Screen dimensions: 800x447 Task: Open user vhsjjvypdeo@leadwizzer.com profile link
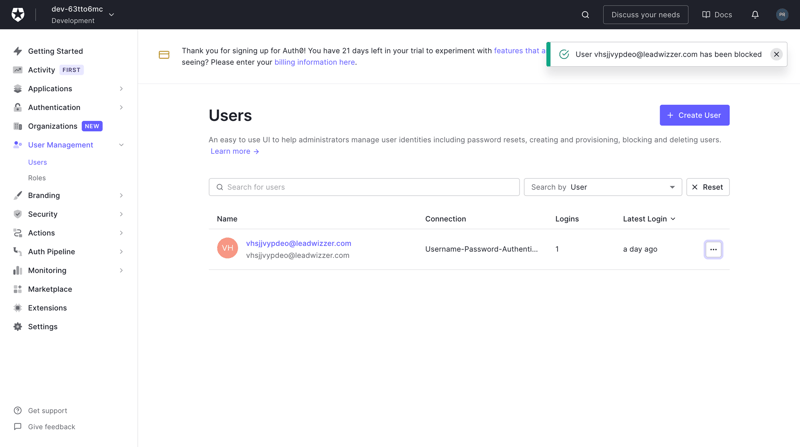point(298,243)
